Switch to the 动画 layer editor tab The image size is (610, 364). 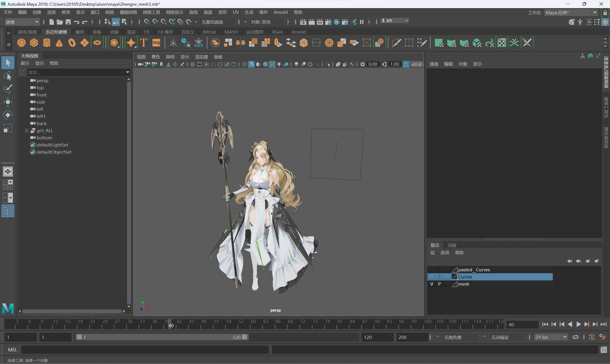coord(452,245)
